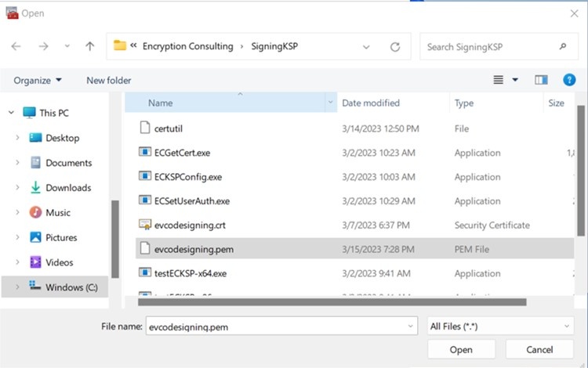Image resolution: width=588 pixels, height=368 pixels.
Task: Collapse the This PC tree node
Action: coord(11,112)
